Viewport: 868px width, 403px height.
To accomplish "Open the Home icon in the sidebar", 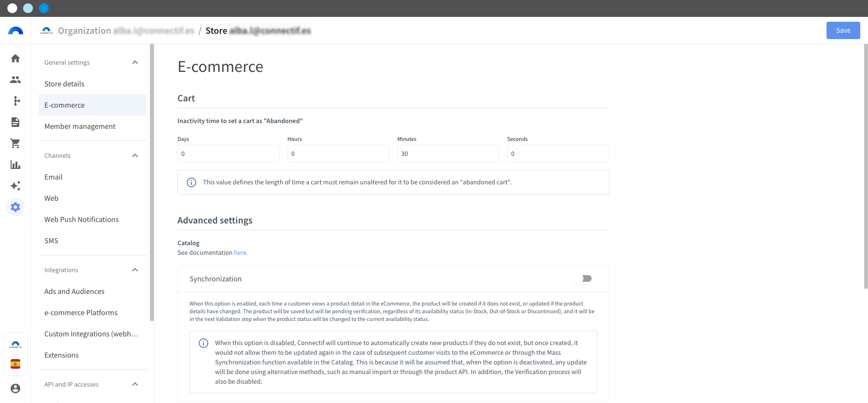I will (x=15, y=58).
